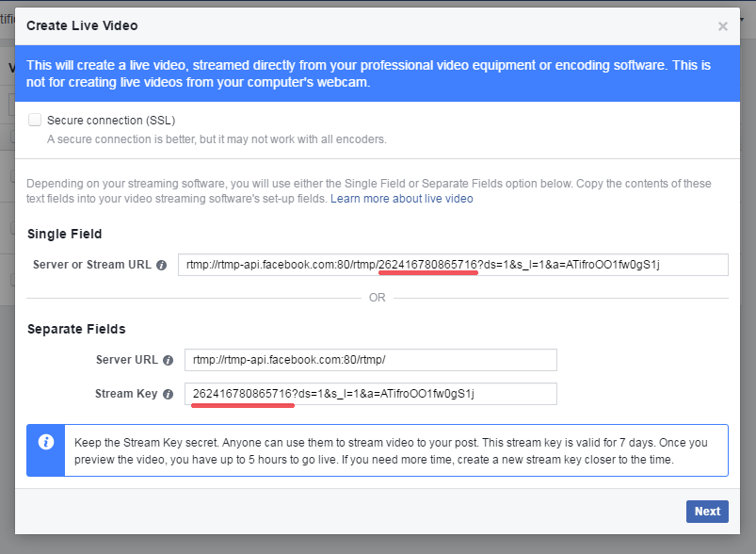
Task: Close the Create Live Video dialog
Action: [722, 26]
